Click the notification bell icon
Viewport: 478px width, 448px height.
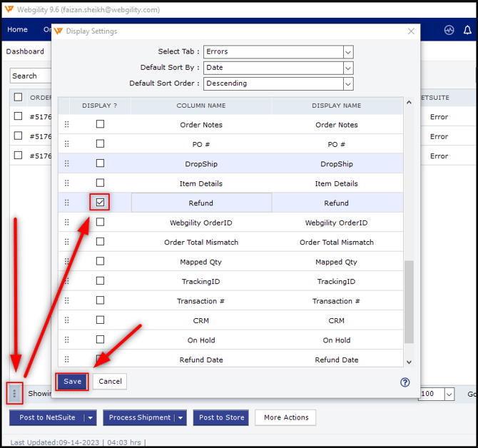tap(468, 30)
